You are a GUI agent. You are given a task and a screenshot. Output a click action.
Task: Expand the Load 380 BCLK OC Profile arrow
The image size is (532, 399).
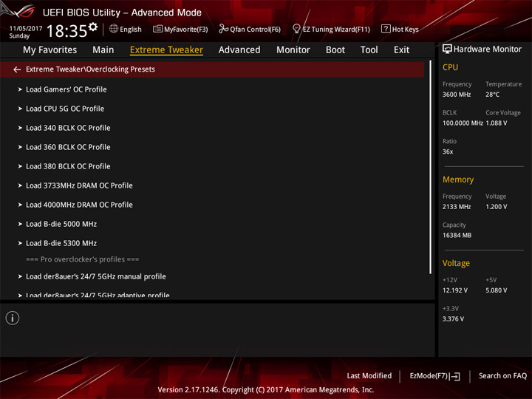(x=20, y=166)
